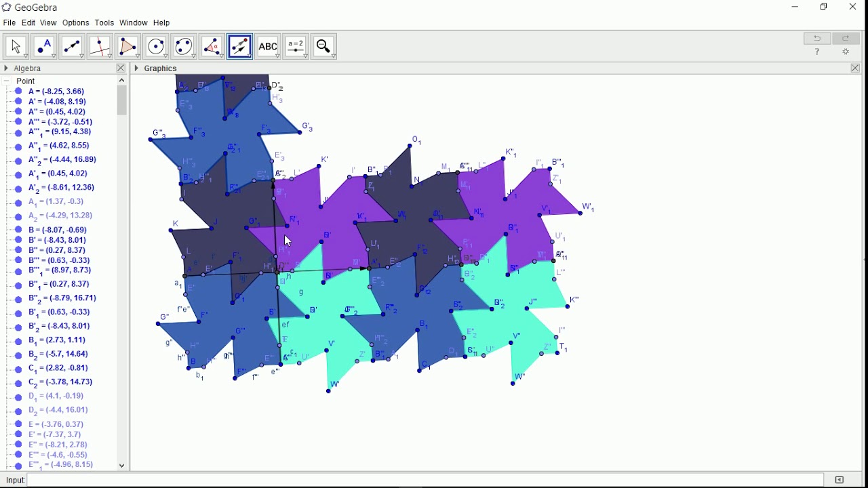Click point K''' in the Graphics view
Screen dimensions: 868x488
pos(567,308)
